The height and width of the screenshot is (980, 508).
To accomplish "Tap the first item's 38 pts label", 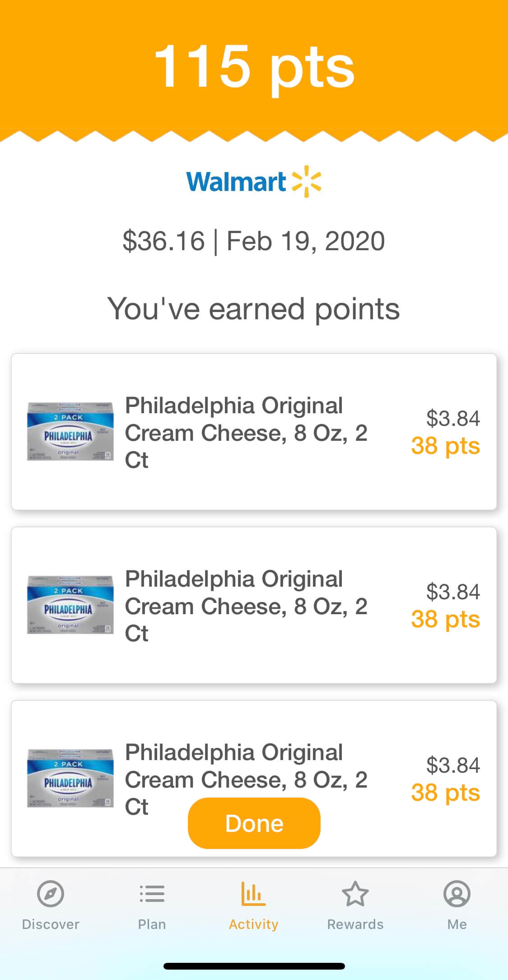I will coord(445,446).
